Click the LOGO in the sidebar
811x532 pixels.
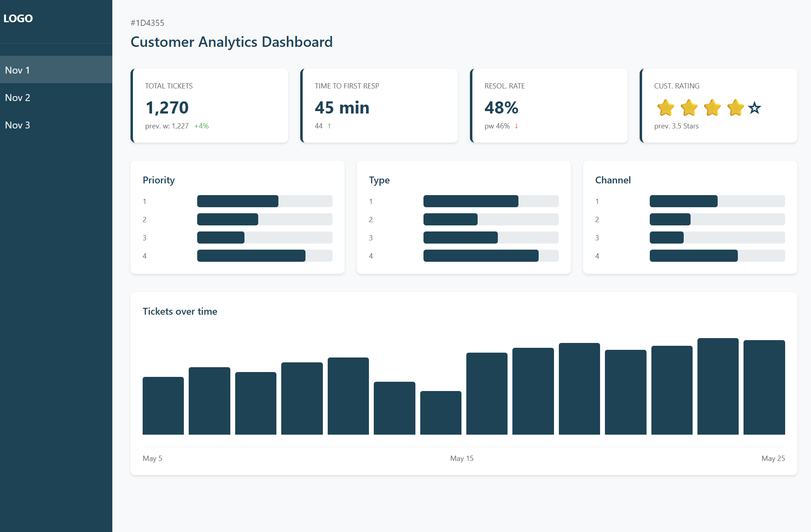18,19
